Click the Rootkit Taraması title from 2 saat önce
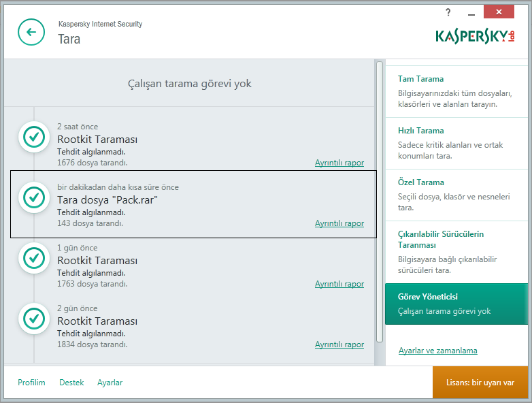 click(97, 139)
